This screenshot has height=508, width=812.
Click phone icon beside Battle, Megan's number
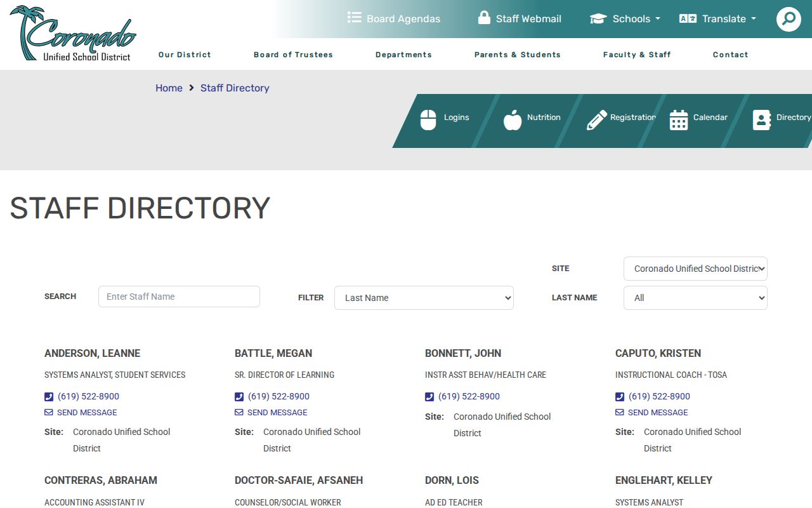(239, 397)
